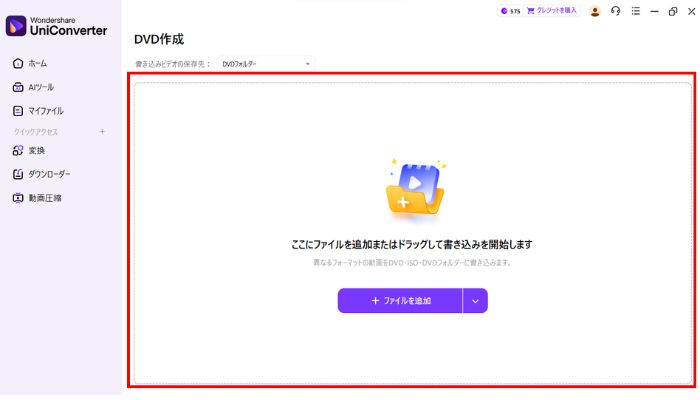Open the user account avatar
The image size is (700, 400).
coord(595,11)
